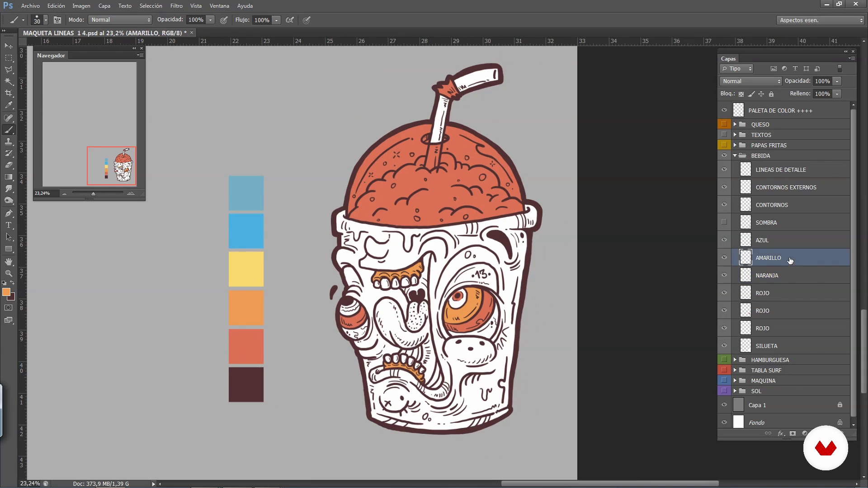Expand the QUESO layer group
This screenshot has height=488, width=868.
(735, 124)
